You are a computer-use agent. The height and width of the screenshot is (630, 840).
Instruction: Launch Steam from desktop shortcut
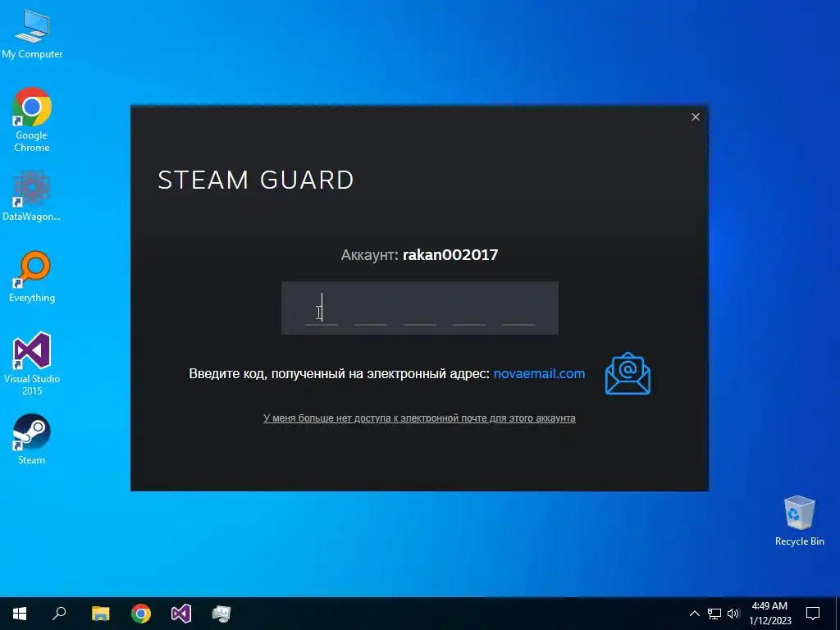pos(32,440)
